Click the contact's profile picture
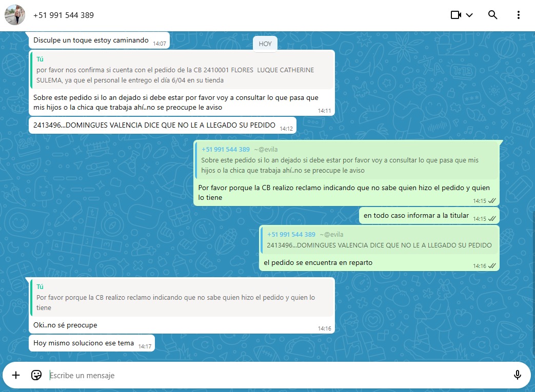Image resolution: width=535 pixels, height=392 pixels. [x=15, y=15]
